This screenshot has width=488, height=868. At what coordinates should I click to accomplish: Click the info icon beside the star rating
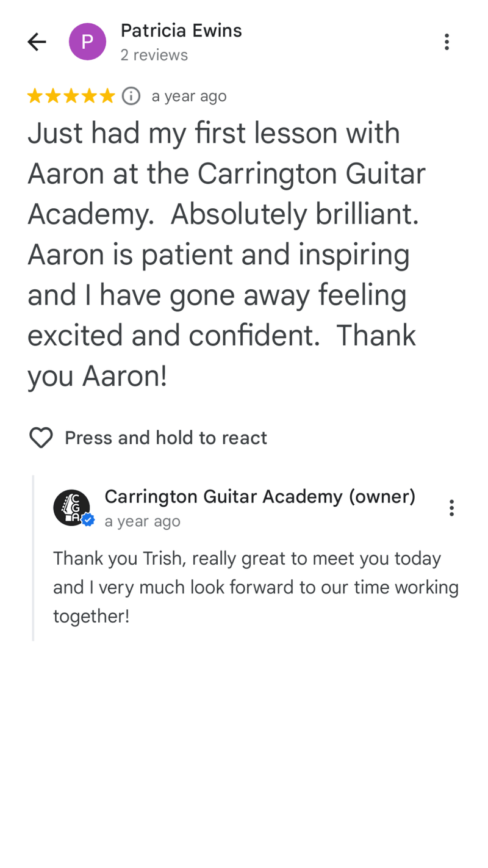tap(131, 96)
